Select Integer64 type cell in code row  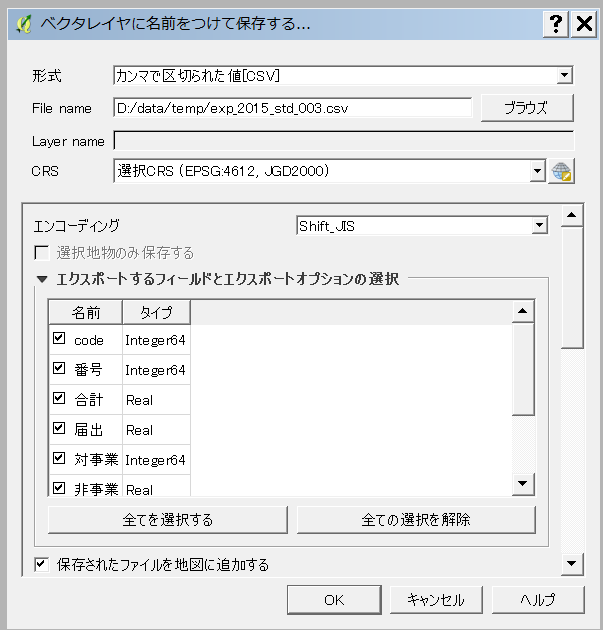[156, 340]
